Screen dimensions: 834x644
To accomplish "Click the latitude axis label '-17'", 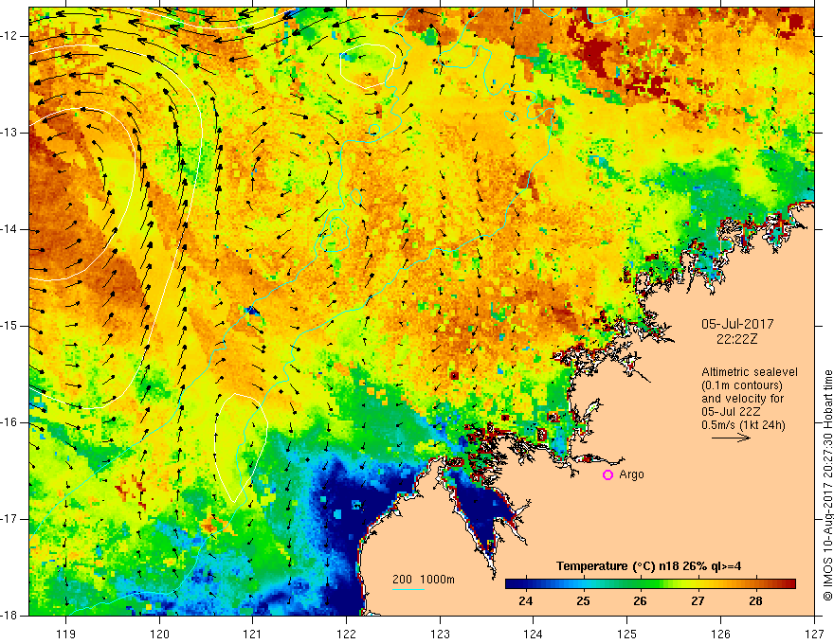I will coord(10,519).
